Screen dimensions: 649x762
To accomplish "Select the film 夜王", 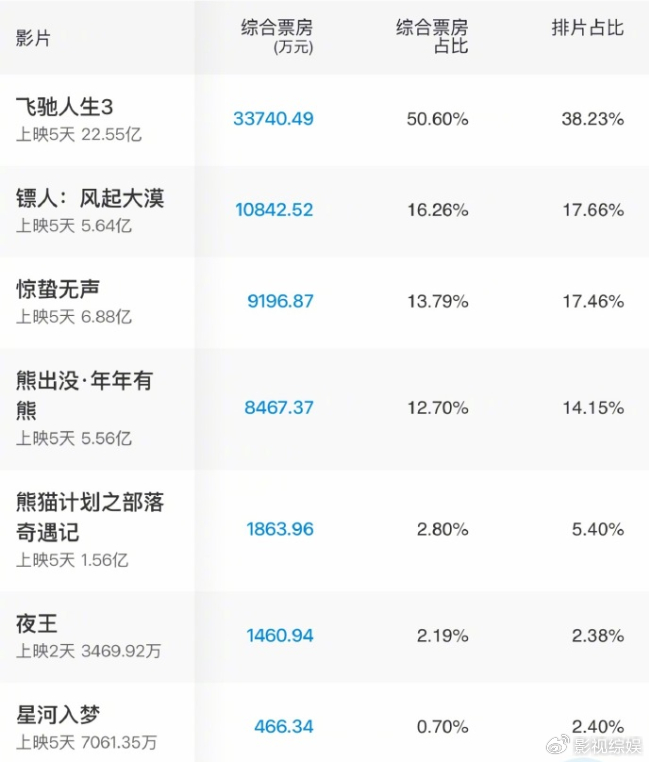I will [x=37, y=623].
